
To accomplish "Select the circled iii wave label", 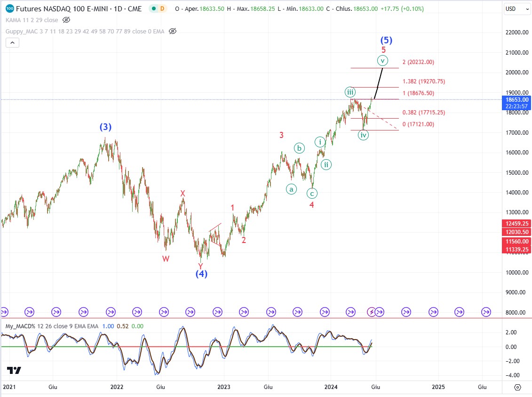I will tap(350, 92).
